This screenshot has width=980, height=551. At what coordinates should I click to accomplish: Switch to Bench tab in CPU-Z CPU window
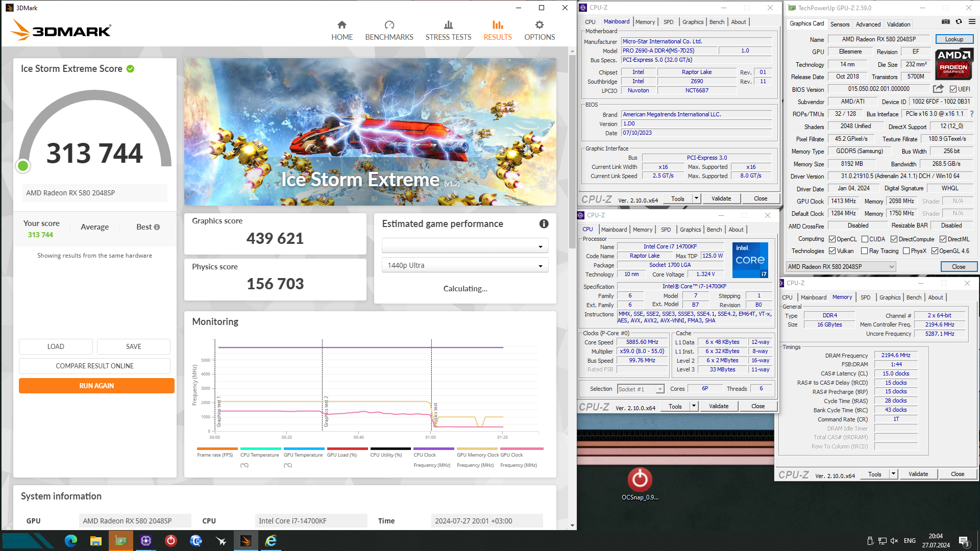click(x=714, y=230)
